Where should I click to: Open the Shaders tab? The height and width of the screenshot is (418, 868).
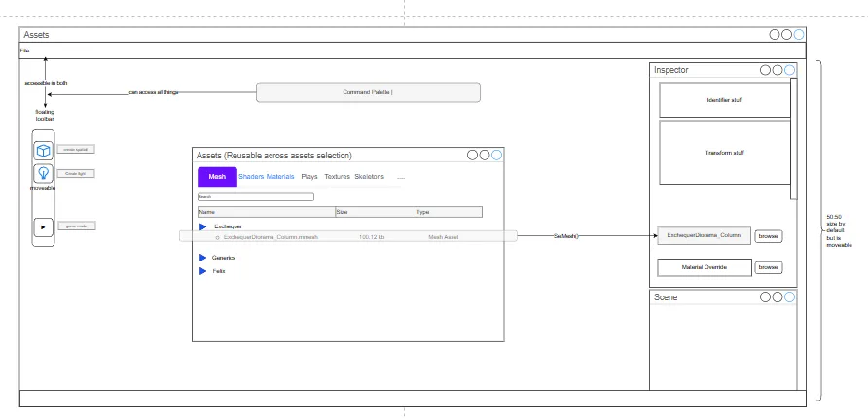(x=251, y=177)
